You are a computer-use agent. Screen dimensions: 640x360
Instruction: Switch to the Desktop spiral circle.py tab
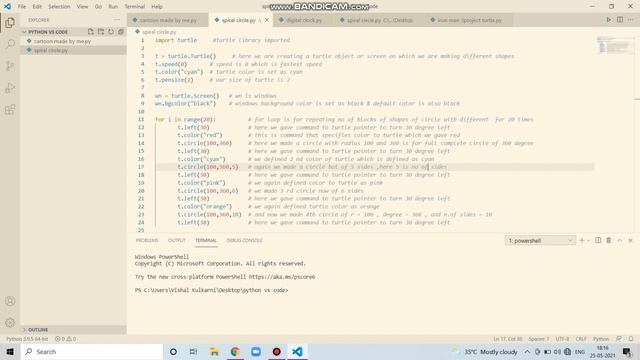pyautogui.click(x=380, y=20)
